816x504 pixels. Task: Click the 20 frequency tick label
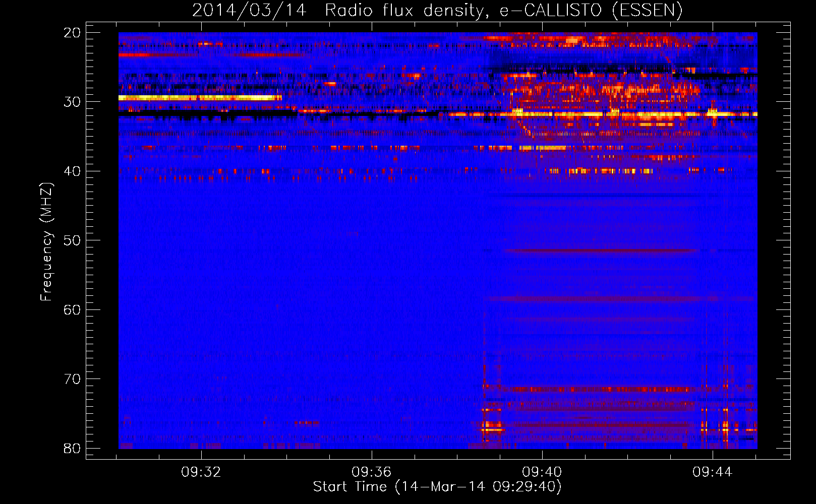tap(72, 33)
